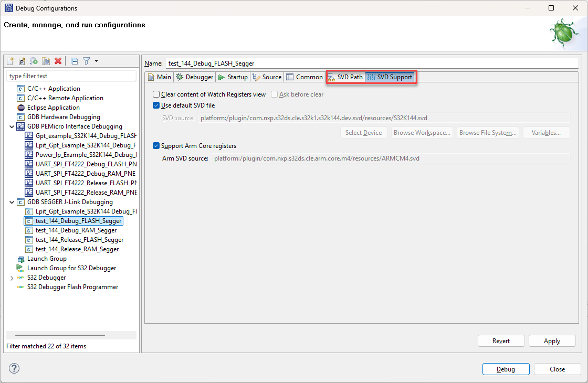Collapse GDB SEGGER J-Link Debugging node
Viewport: 588px width, 383px height.
coord(12,202)
